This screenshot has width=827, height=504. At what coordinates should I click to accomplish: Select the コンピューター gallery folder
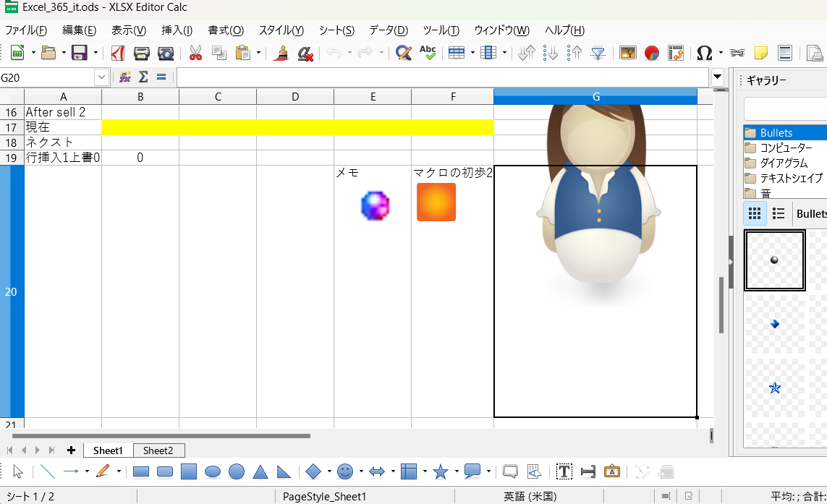tap(785, 148)
